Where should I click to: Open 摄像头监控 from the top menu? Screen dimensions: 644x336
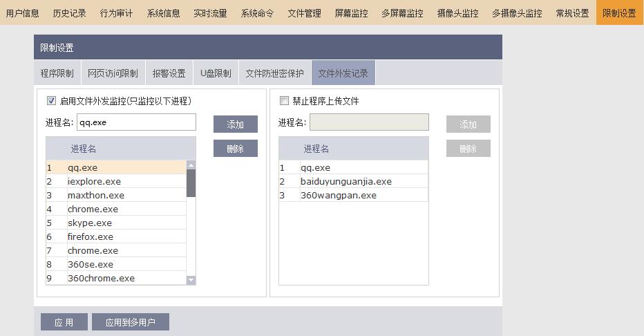point(457,13)
